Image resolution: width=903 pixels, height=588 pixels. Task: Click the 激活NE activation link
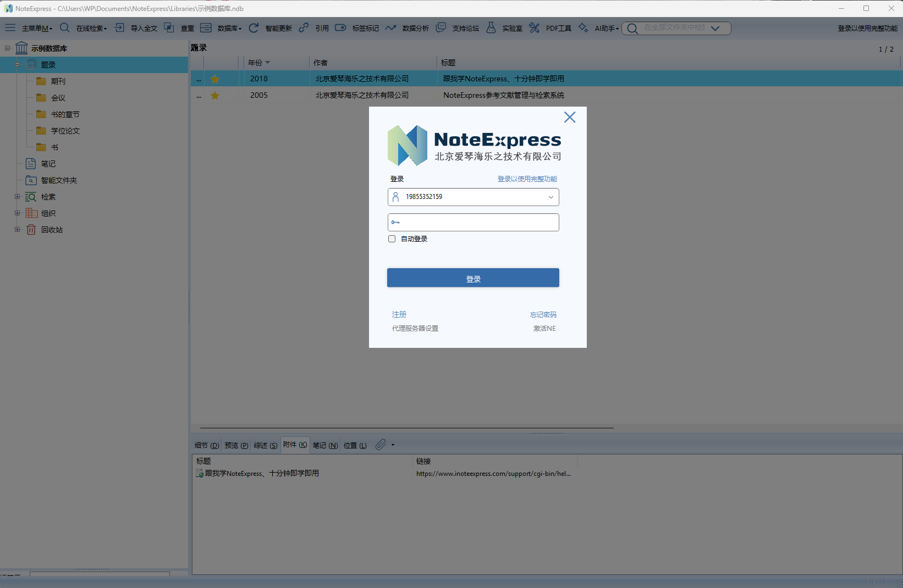pos(544,328)
